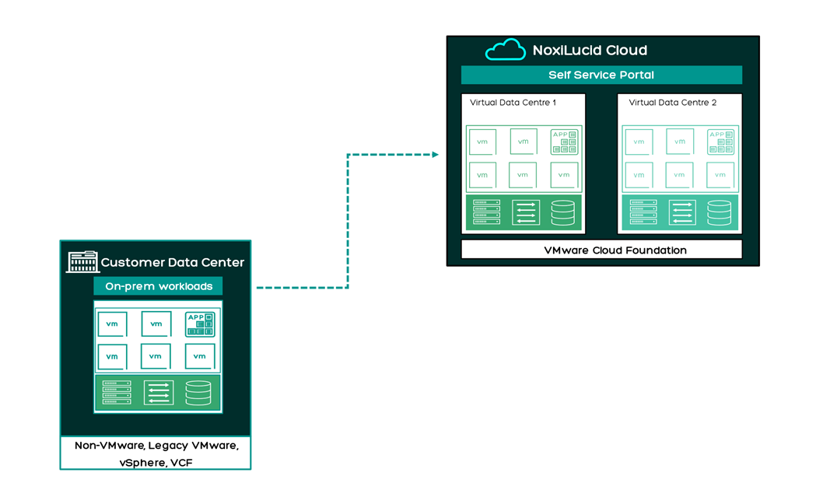816x504 pixels.
Task: Click the Non-VMware, Legacy VMware text box
Action: tap(156, 453)
